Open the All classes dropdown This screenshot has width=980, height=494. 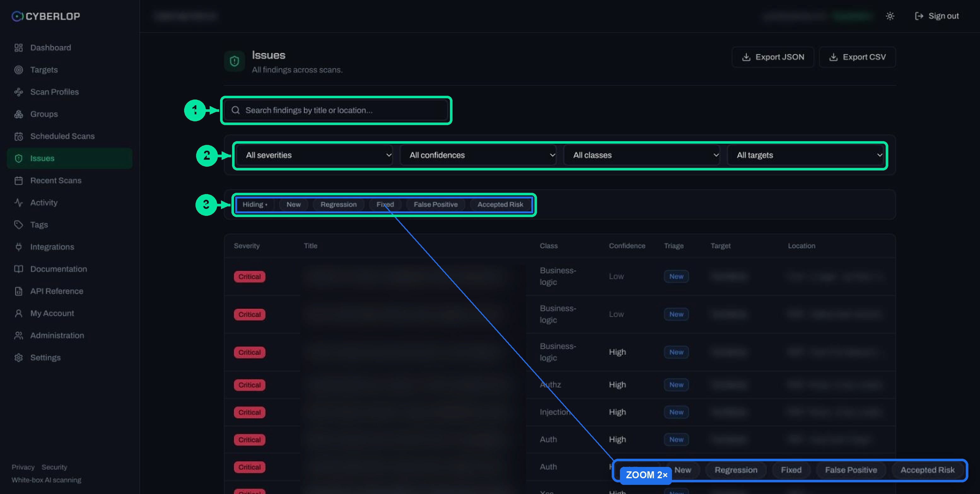tap(642, 155)
